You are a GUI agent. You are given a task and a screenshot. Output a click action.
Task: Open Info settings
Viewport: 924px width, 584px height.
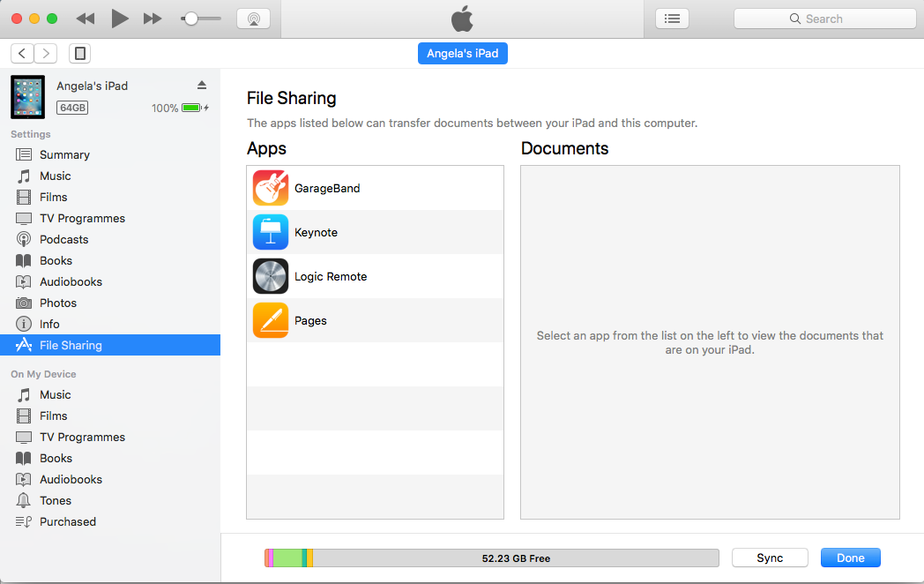point(110,325)
